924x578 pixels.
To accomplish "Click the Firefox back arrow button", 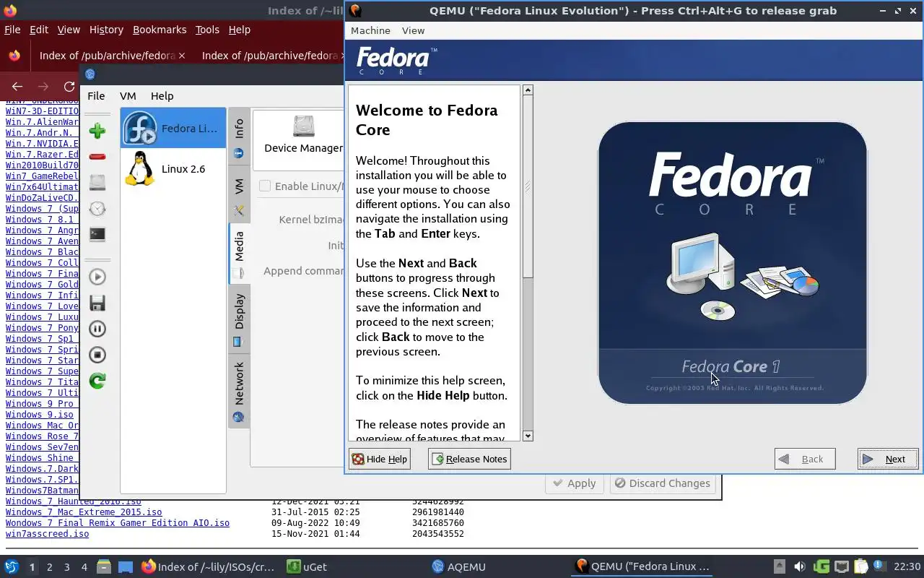I will pos(17,86).
